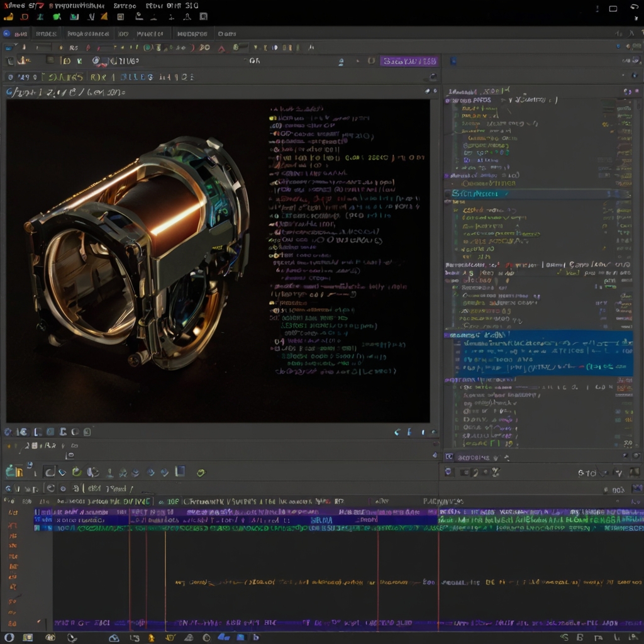Click the blue circle icon left of the tabs
Image resolution: width=644 pixels, height=644 pixels.
click(x=7, y=34)
